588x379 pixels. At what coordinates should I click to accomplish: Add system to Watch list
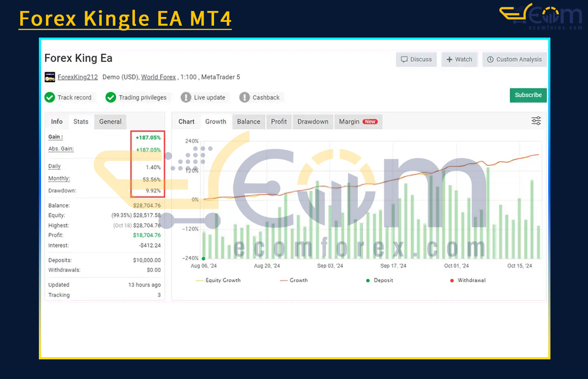[x=459, y=59]
